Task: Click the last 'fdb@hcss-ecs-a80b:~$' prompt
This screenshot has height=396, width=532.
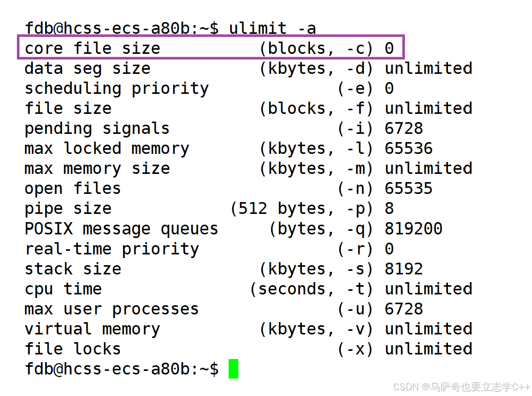Action: click(x=122, y=369)
